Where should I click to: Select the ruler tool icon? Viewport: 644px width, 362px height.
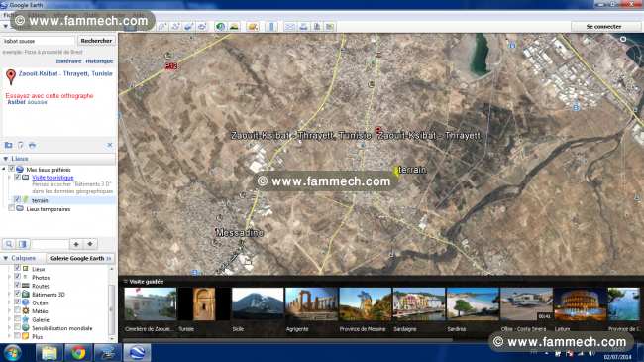pos(271,27)
